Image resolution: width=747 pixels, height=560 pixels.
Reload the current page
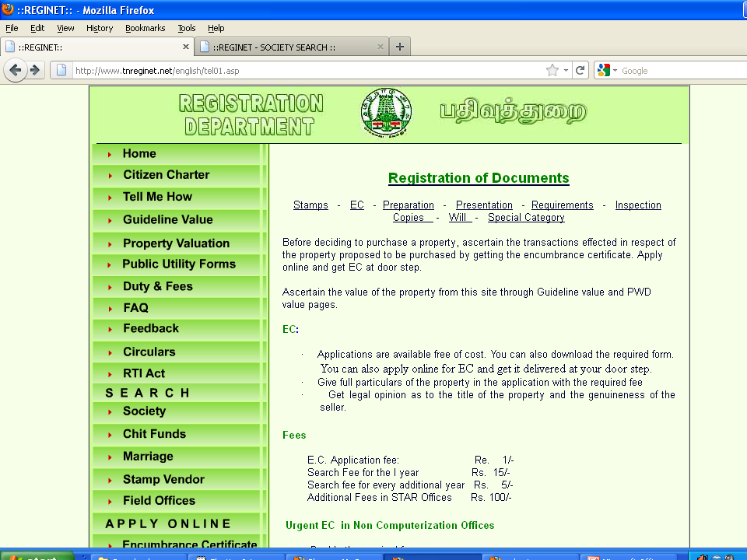pyautogui.click(x=580, y=70)
